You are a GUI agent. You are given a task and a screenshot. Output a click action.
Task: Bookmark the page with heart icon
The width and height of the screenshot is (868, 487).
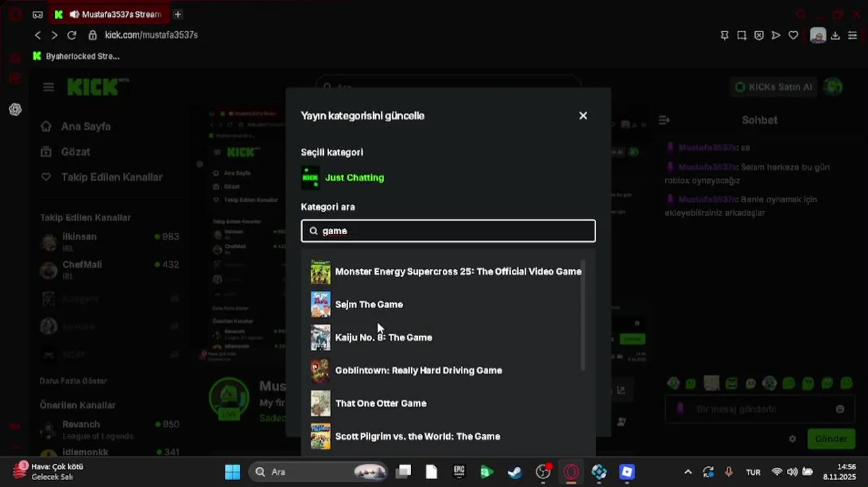tap(794, 35)
